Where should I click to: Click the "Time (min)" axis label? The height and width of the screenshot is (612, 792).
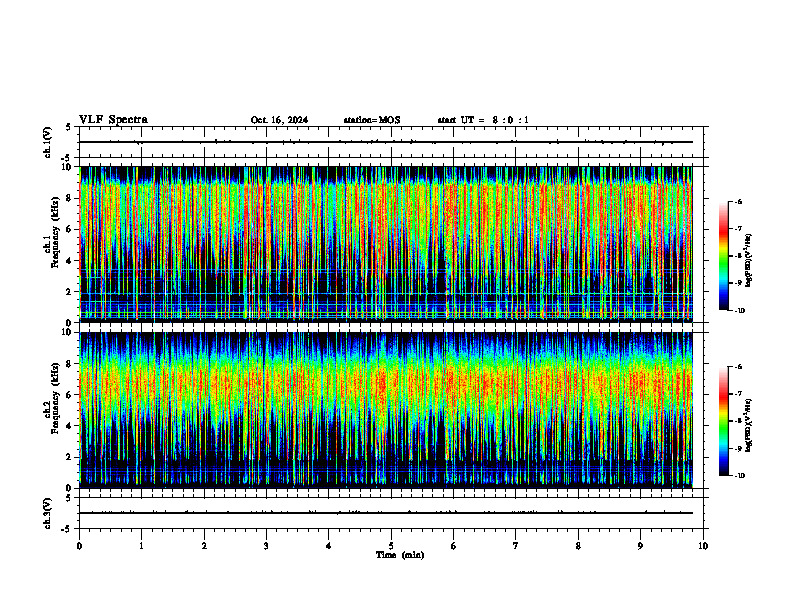400,555
